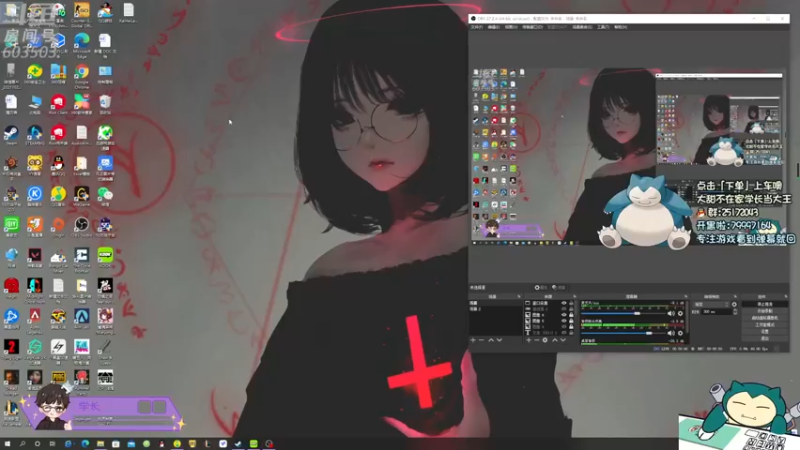Viewport: 800px width, 450px height.
Task: Open the 工具 menu in OBS
Action: tap(603, 27)
